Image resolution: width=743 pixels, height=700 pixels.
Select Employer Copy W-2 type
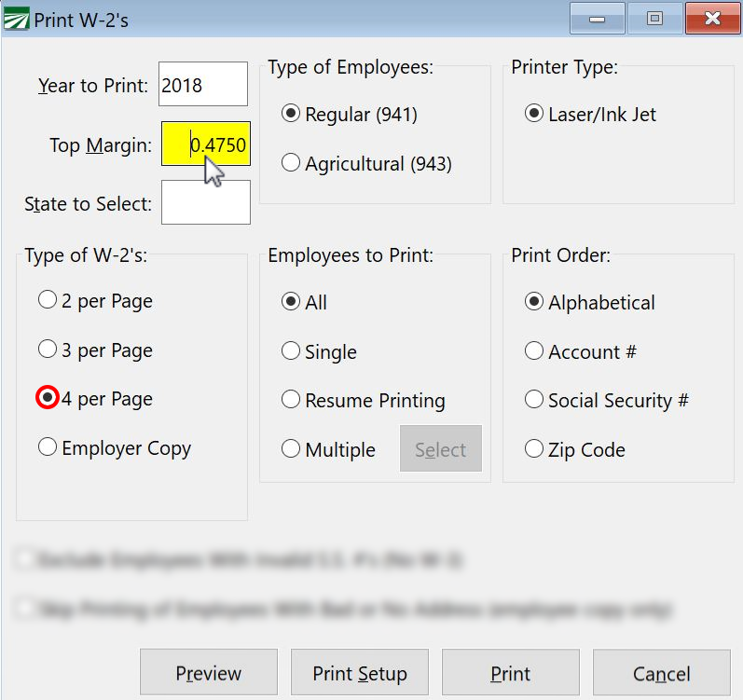pyautogui.click(x=48, y=447)
